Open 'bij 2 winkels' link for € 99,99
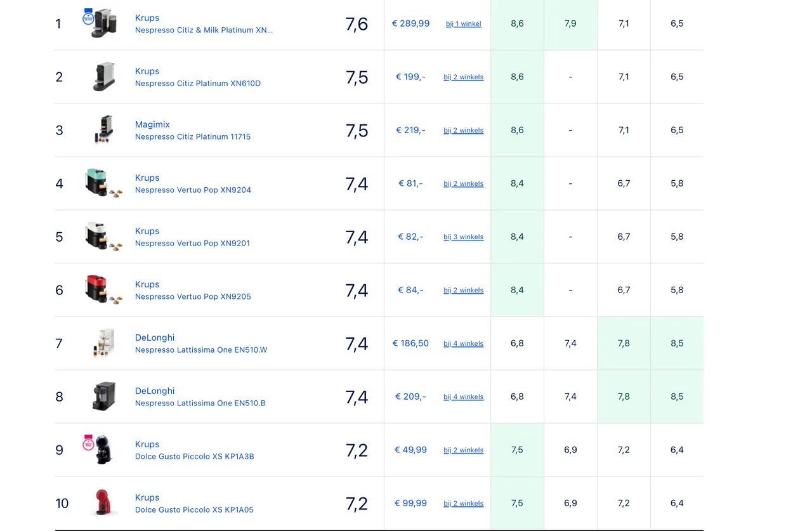 (x=464, y=504)
